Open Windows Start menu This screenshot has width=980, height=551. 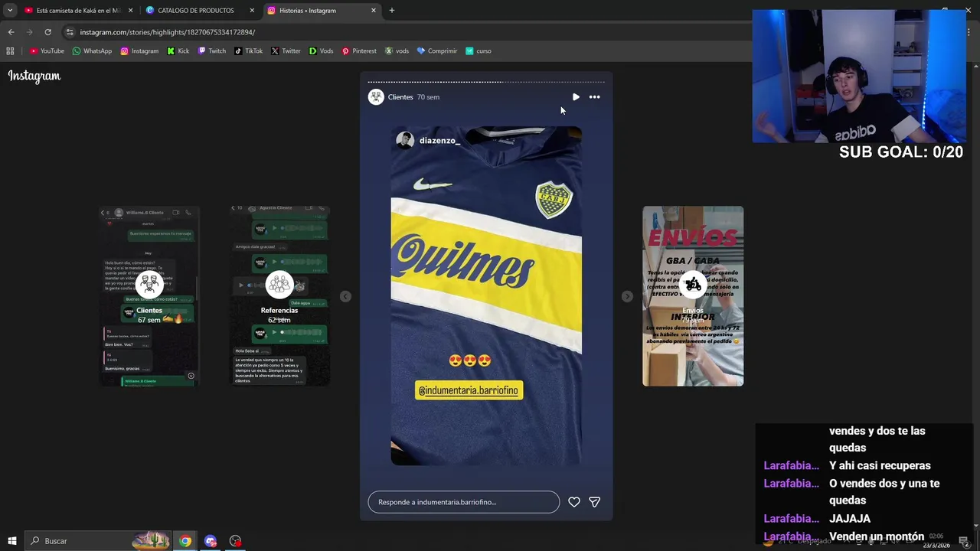(12, 541)
